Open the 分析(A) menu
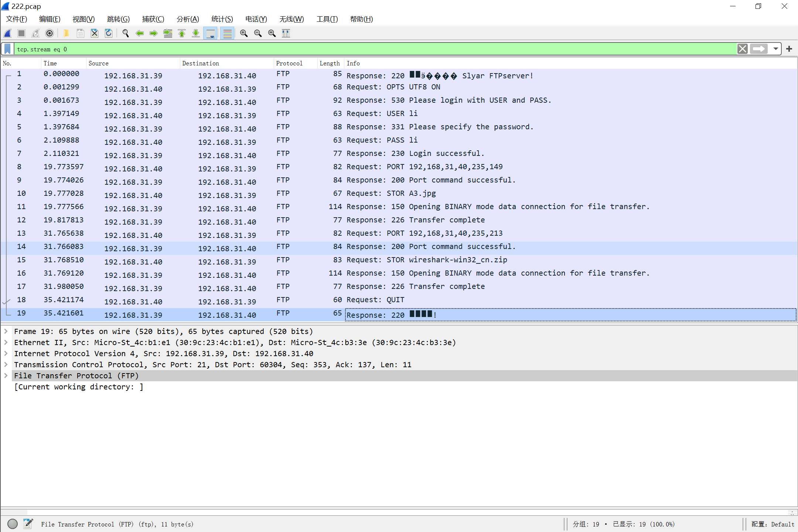This screenshot has width=798, height=532. (188, 19)
